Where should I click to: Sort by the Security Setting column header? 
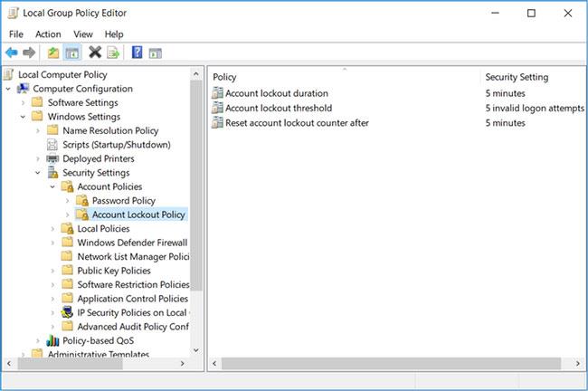pyautogui.click(x=533, y=77)
